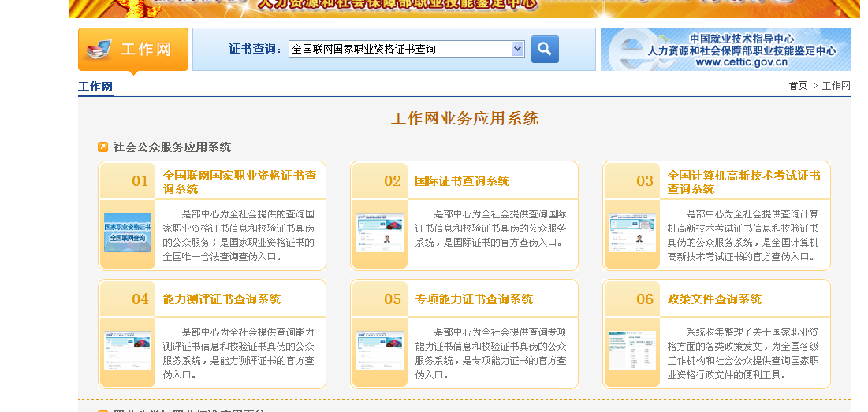Click the thumbnail for 专项能力证书查询系统

point(380,351)
